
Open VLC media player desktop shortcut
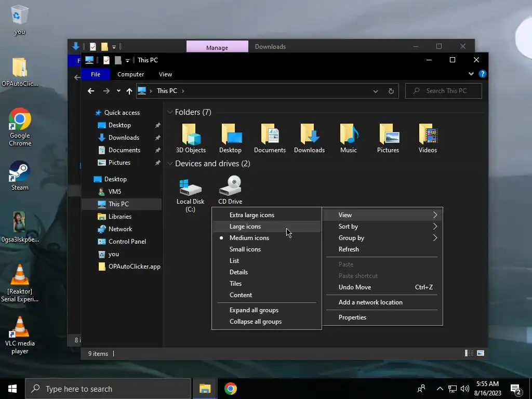[20, 336]
